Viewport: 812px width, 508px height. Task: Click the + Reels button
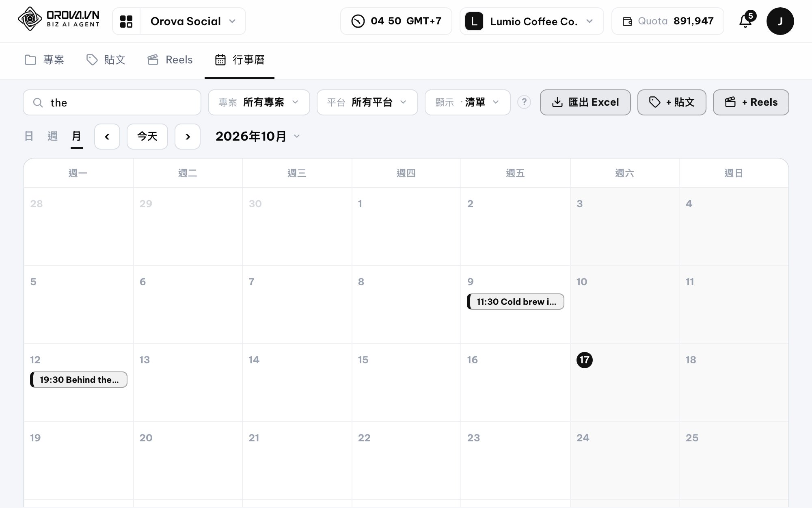751,102
